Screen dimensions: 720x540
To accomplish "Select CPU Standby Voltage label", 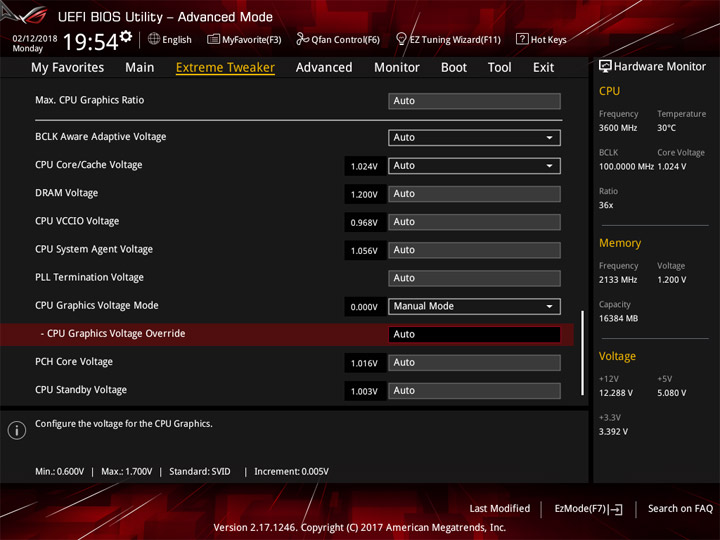I will pyautogui.click(x=81, y=390).
